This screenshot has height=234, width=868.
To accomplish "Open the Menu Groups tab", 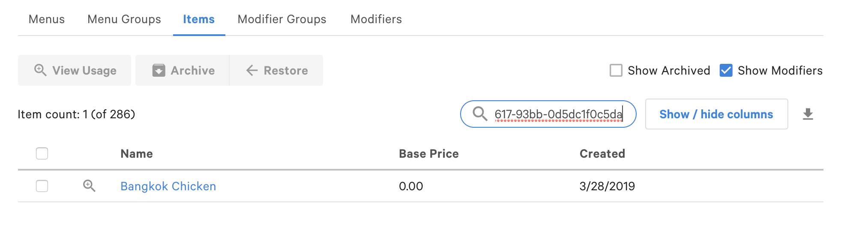I will (124, 19).
